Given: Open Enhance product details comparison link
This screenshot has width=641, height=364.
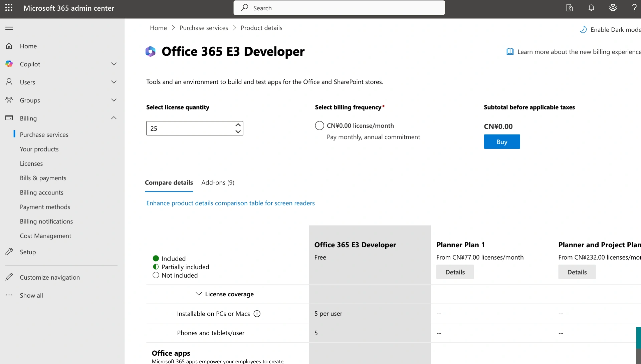Looking at the screenshot, I should [230, 203].
